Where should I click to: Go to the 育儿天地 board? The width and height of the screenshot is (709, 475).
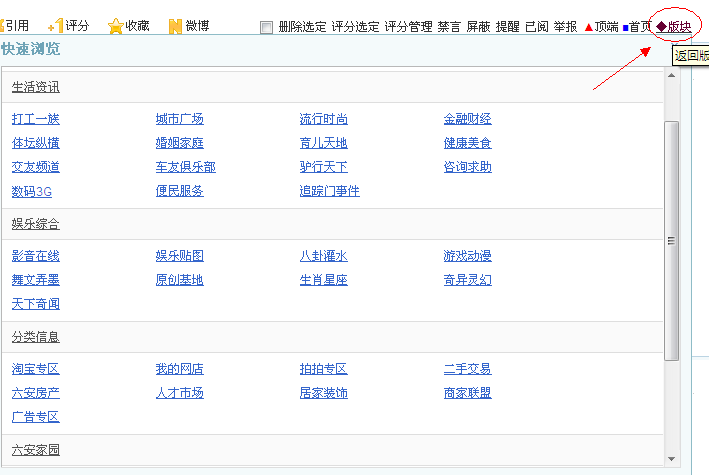(x=323, y=143)
